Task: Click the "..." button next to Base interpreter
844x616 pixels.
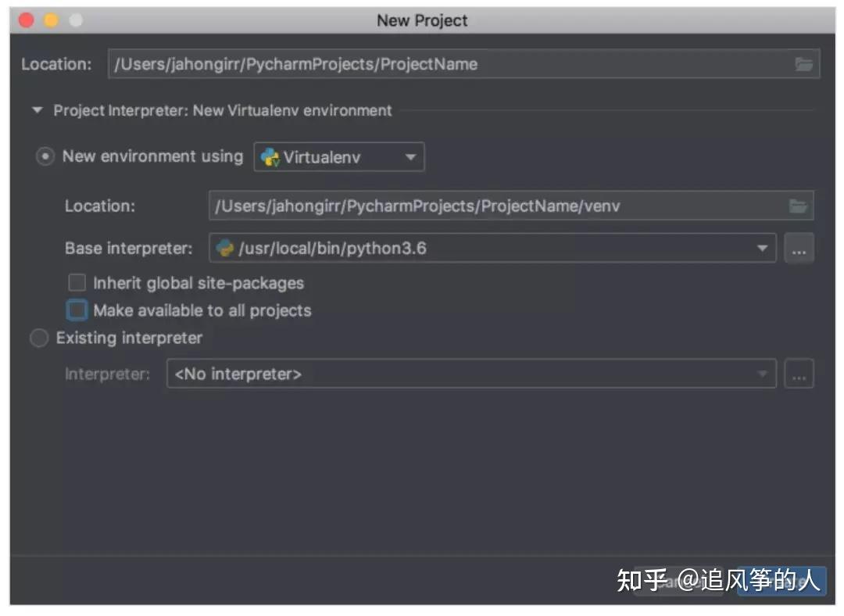Action: pyautogui.click(x=799, y=249)
